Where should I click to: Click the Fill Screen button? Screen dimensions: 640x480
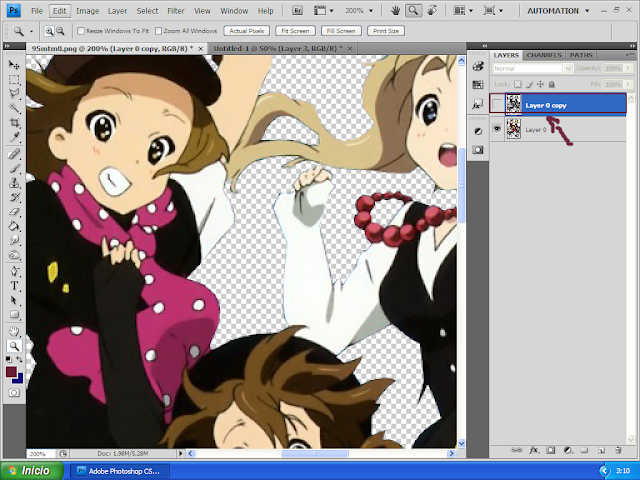click(x=341, y=31)
